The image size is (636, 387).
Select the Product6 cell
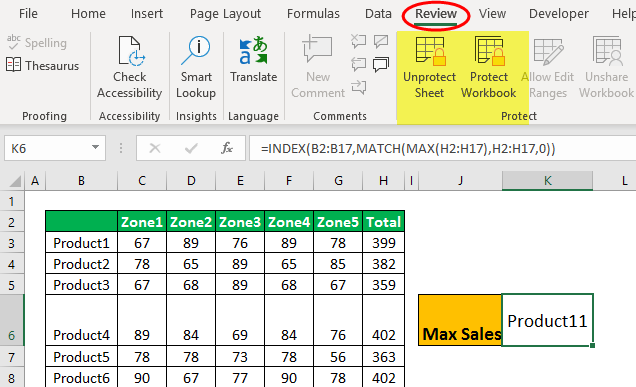click(x=82, y=378)
